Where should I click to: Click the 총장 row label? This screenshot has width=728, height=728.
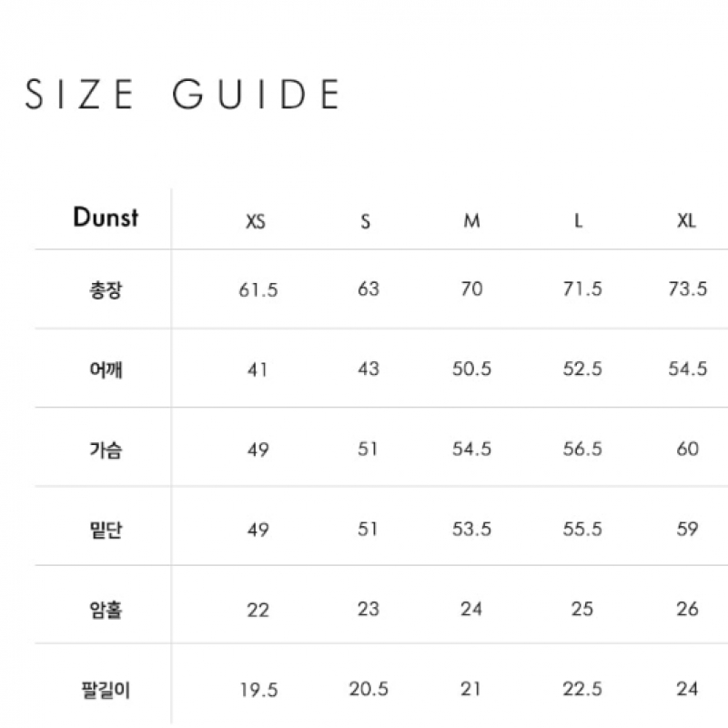point(106,290)
